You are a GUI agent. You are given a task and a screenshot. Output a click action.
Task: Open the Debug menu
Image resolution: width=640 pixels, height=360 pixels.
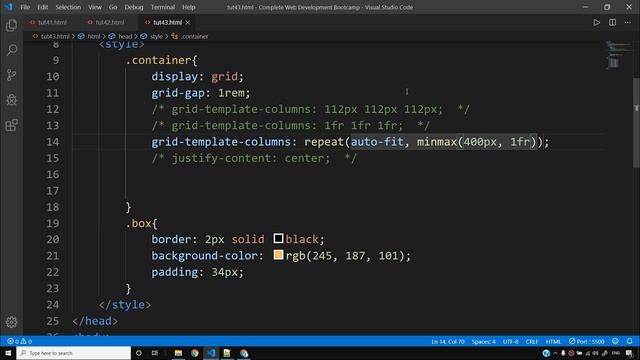(x=134, y=7)
